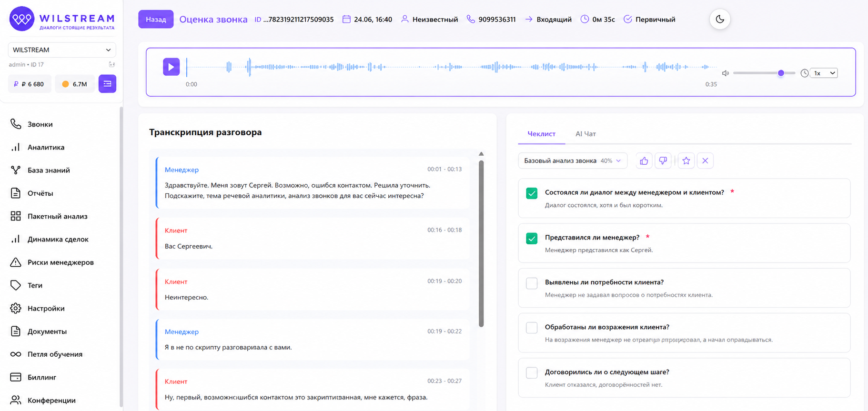Image resolution: width=868 pixels, height=411 pixels.
Task: Click the Риски менеджеров warning icon
Action: coord(16,262)
